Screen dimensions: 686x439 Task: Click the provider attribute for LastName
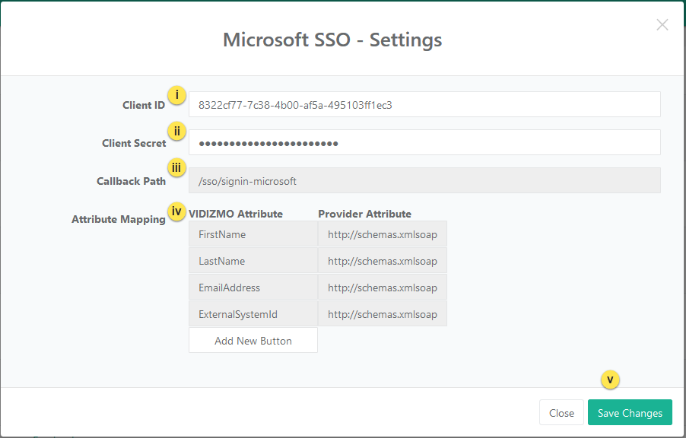[382, 261]
